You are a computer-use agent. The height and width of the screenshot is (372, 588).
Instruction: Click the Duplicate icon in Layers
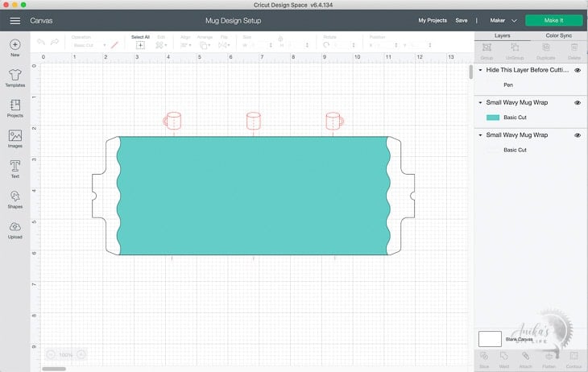[x=546, y=48]
